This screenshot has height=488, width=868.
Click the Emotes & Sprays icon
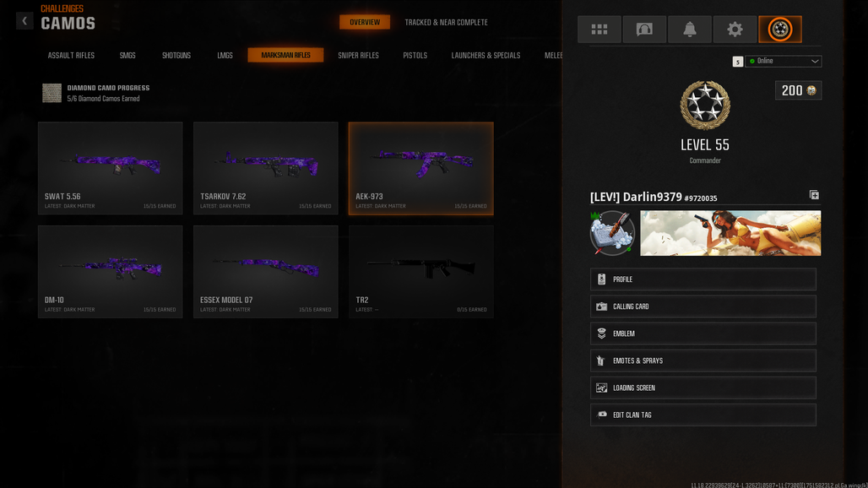pyautogui.click(x=601, y=361)
